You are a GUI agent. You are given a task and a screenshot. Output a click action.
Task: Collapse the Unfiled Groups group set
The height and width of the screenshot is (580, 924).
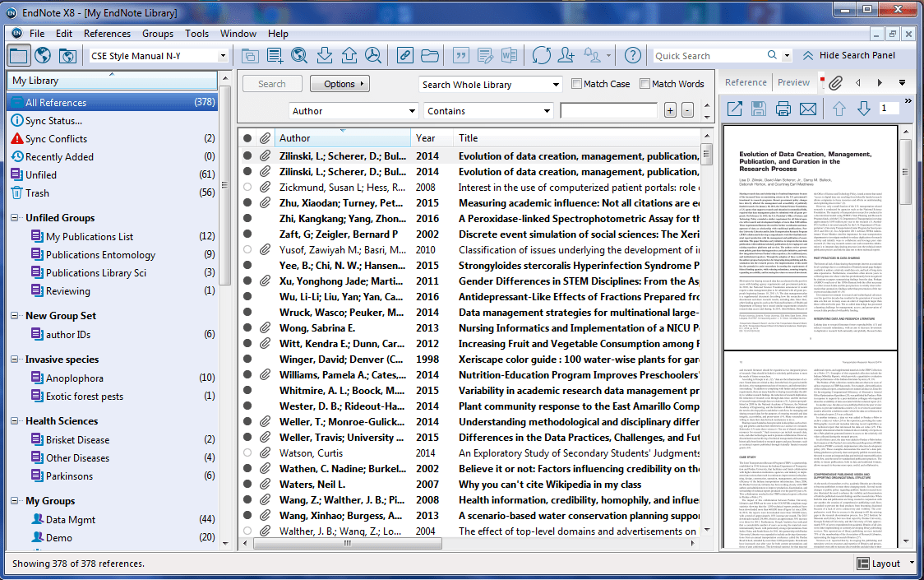pyautogui.click(x=15, y=218)
